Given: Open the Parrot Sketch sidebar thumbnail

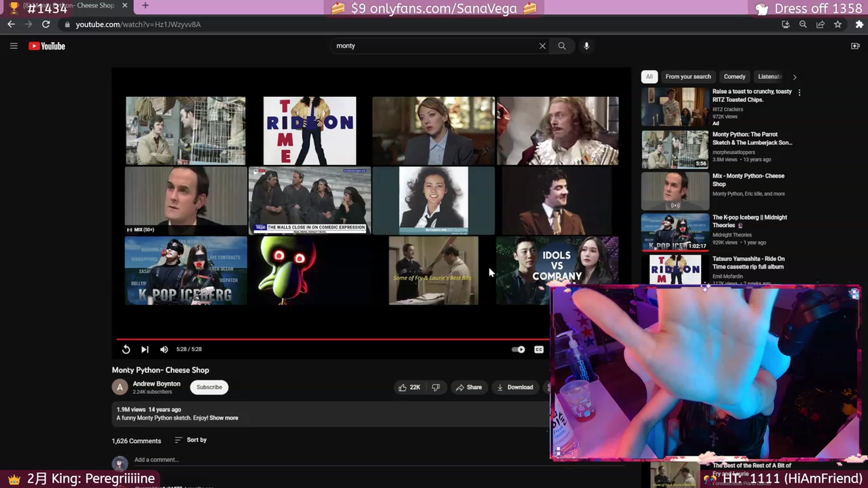Looking at the screenshot, I should point(675,150).
